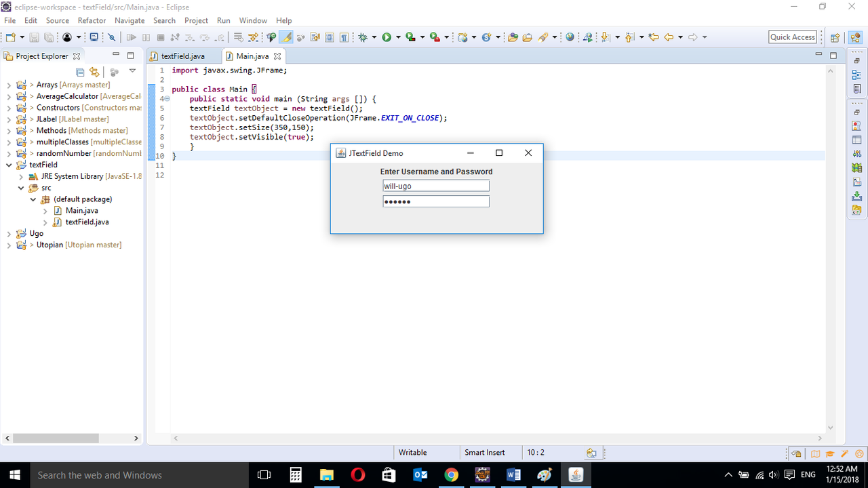Open the Run button dropdown arrow
The image size is (868, 488).
click(397, 37)
